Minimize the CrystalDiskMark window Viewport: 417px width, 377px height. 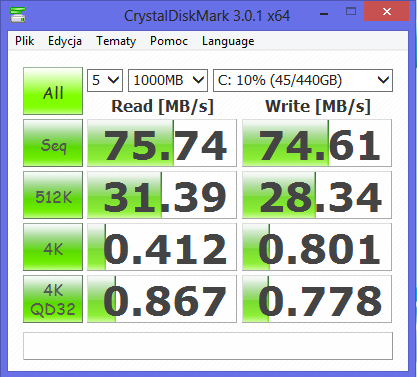click(x=324, y=14)
